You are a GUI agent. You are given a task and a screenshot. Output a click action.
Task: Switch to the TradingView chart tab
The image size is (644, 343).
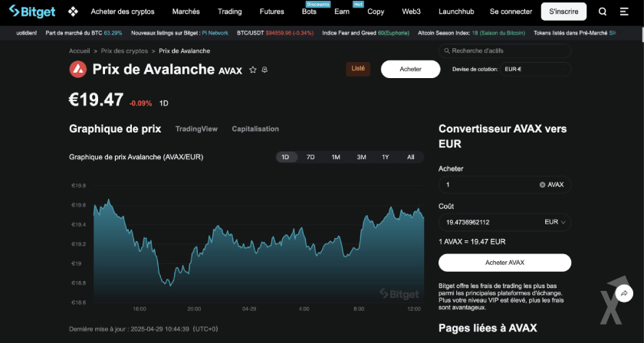point(196,129)
